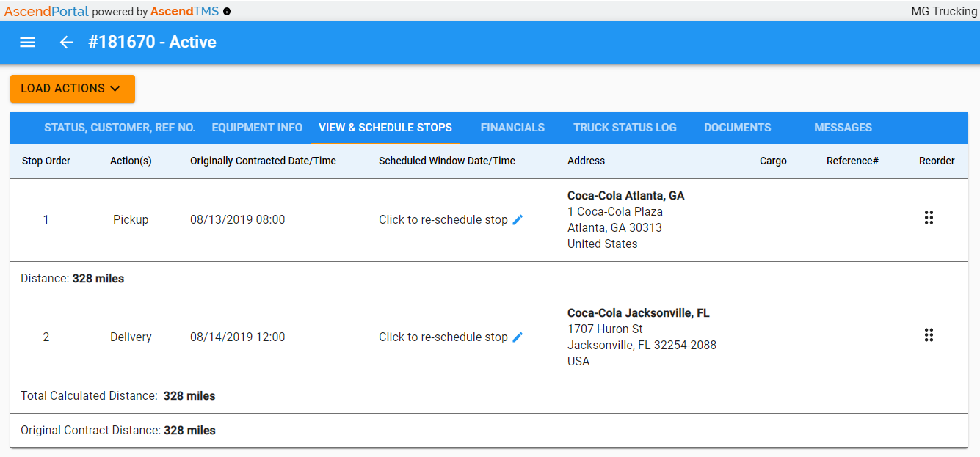Grab the reorder handle for the Pickup stop
This screenshot has height=457, width=980.
pos(929,218)
